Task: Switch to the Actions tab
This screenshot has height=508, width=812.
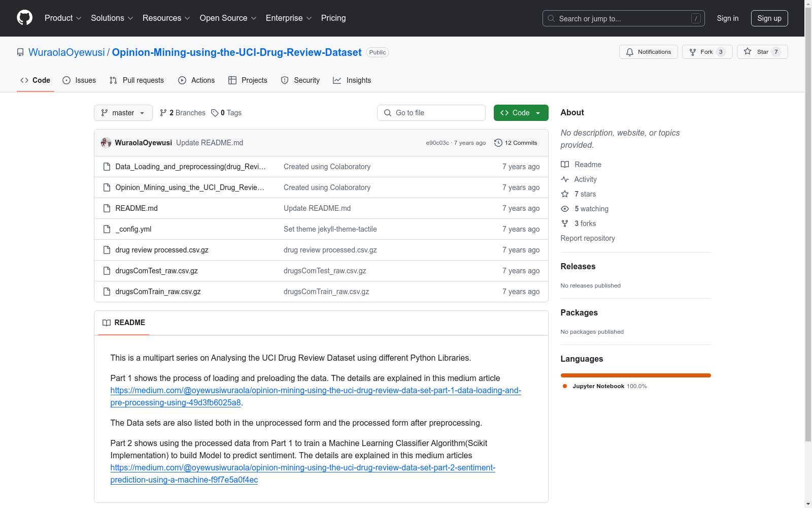Action: pyautogui.click(x=196, y=80)
